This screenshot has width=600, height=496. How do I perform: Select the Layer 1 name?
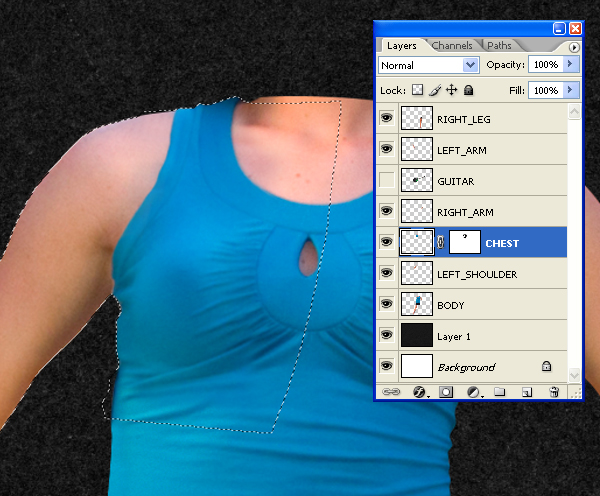[453, 337]
